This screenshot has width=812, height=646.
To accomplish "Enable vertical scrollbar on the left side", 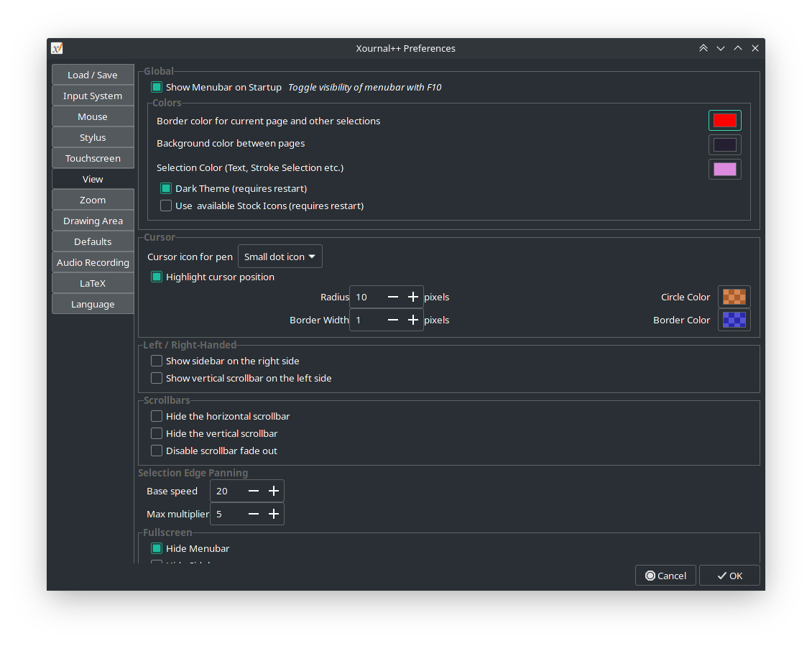I will (x=157, y=378).
